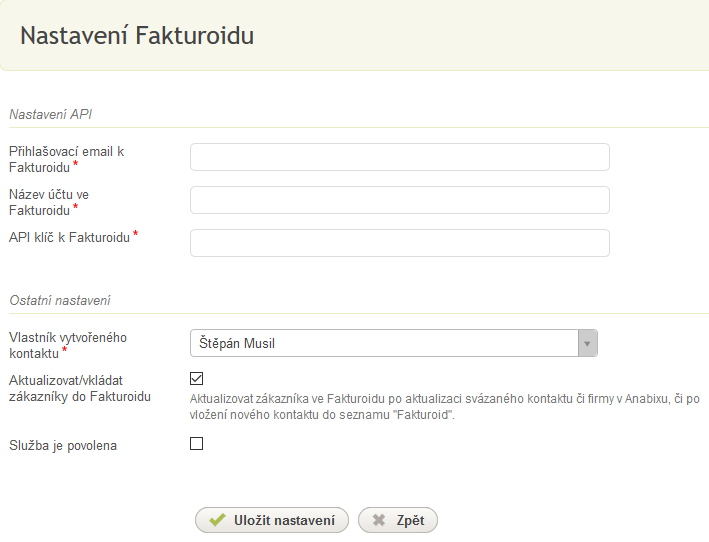Click the green checkmark icon on save button
Image resolution: width=709 pixels, height=542 pixels.
click(x=217, y=520)
